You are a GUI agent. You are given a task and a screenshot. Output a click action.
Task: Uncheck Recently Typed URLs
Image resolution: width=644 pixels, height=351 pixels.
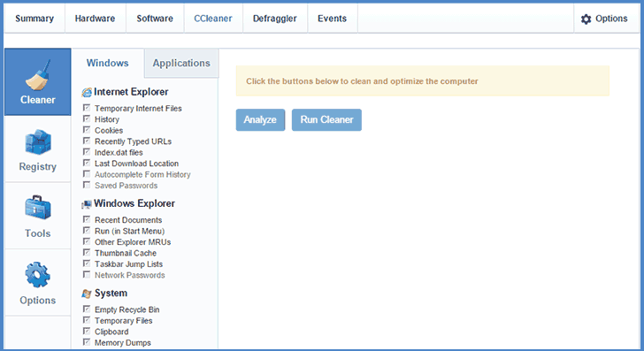tap(87, 141)
